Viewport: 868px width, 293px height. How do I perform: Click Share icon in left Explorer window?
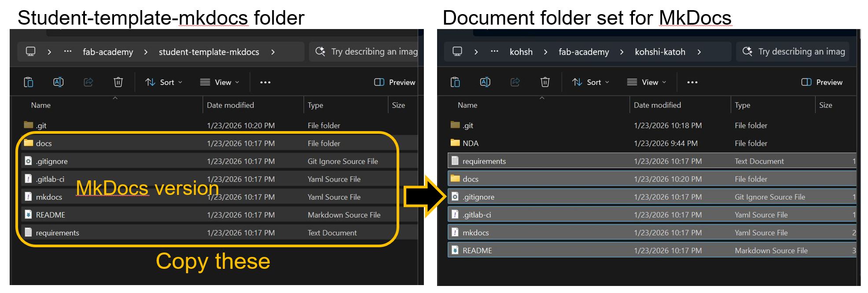click(88, 82)
